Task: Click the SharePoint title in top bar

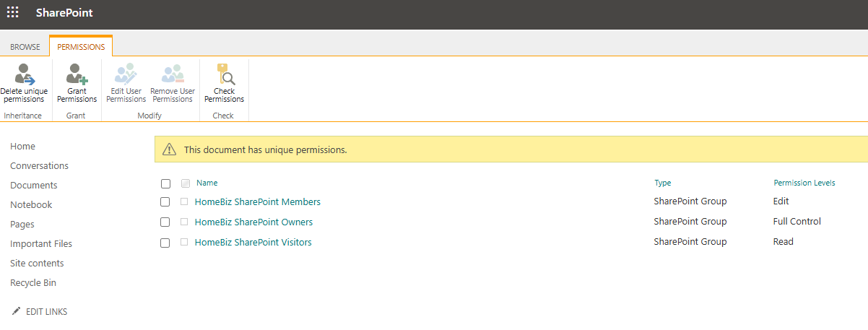Action: [x=64, y=13]
